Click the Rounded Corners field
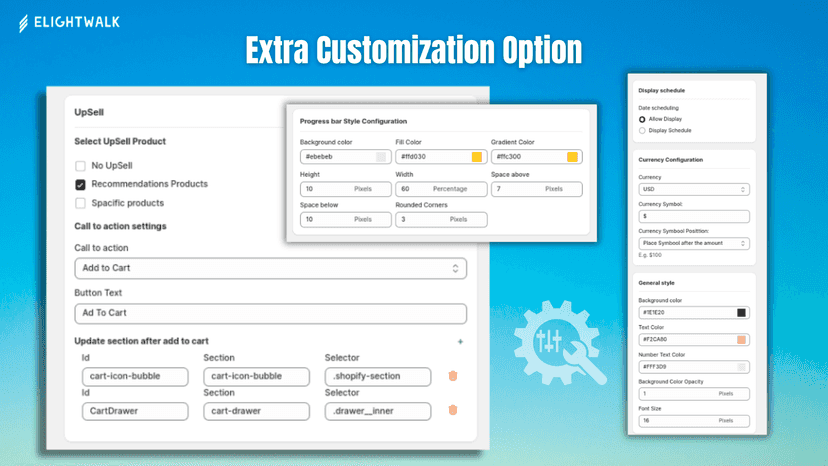Screen dimensions: 828x466 tap(441, 219)
